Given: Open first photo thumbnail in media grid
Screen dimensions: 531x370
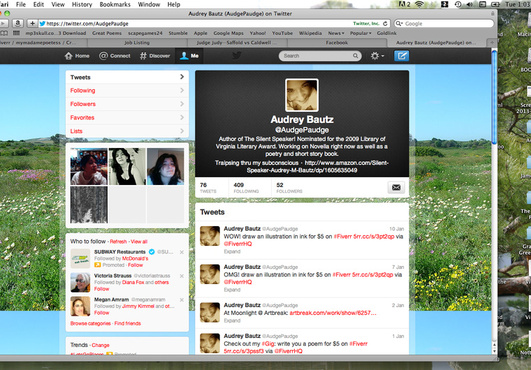Looking at the screenshot, I should 89,167.
